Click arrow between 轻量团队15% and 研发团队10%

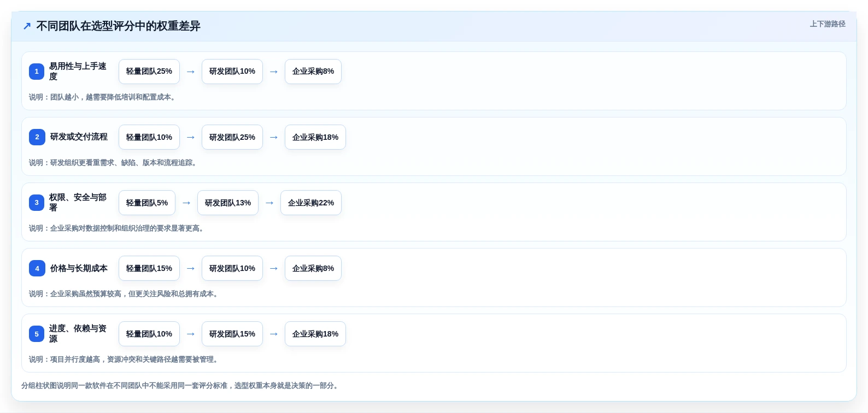coord(191,268)
